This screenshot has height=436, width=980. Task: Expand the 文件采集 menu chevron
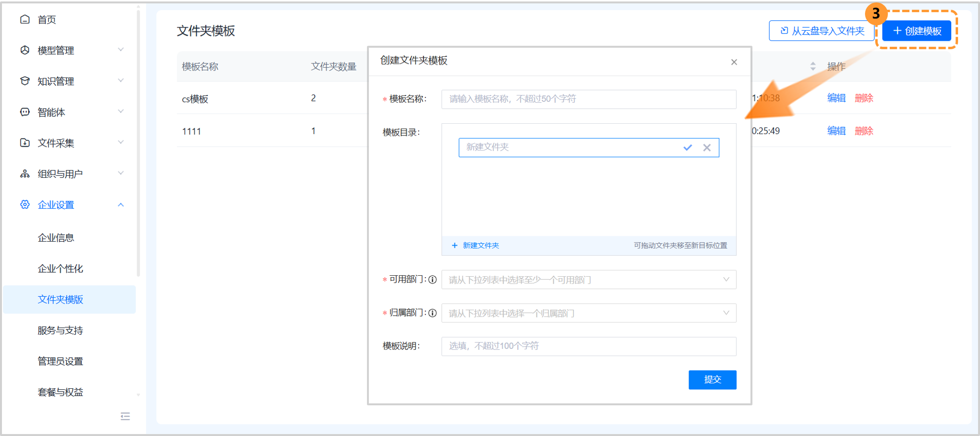click(x=121, y=142)
